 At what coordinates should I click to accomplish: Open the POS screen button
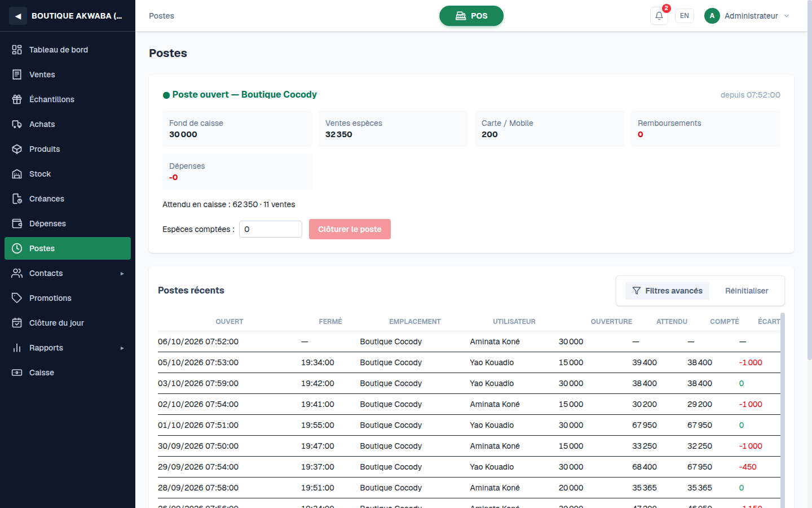coord(471,16)
